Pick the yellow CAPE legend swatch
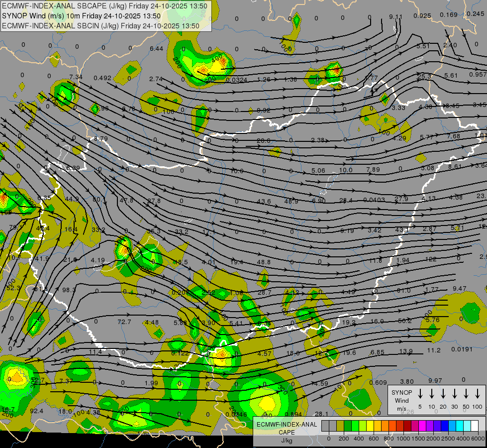Screen dimensions: 487x448 (370, 426)
